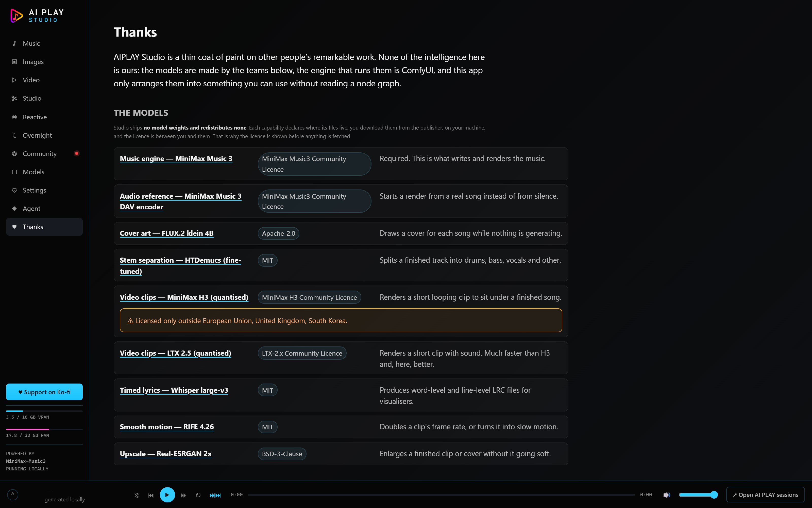Click the AI PLAY Studio logo
Viewport: 812px width, 508px height.
[x=37, y=16]
